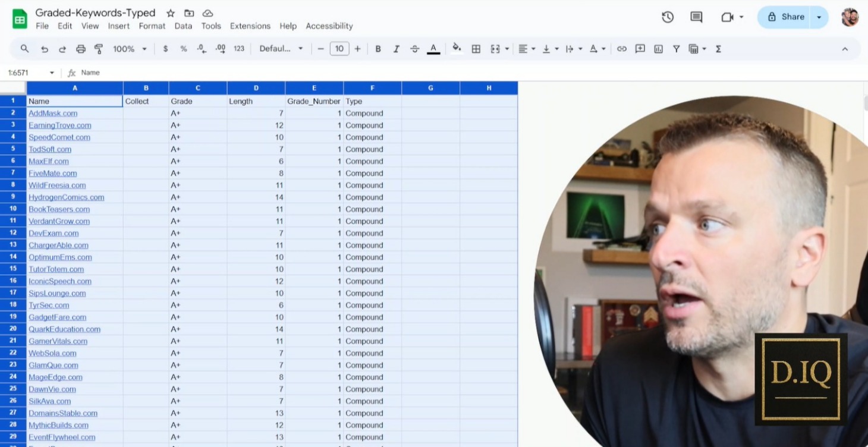
Task: Star the Graded-Keywords-Typed document
Action: tap(171, 13)
